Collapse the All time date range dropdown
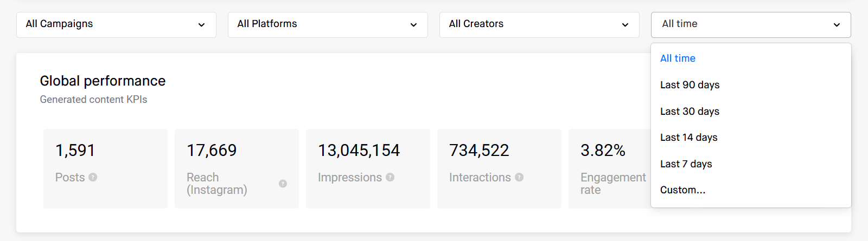Viewport: 868px width, 241px height. click(751, 24)
